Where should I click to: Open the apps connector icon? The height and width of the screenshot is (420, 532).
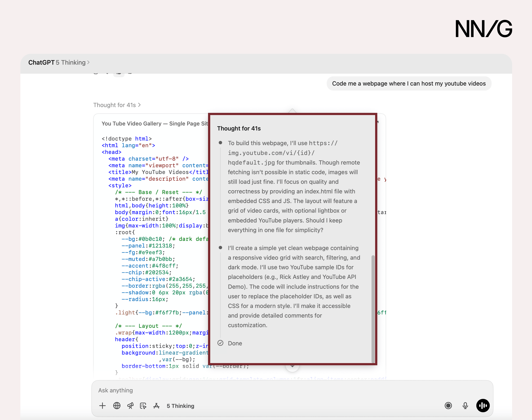click(x=157, y=406)
